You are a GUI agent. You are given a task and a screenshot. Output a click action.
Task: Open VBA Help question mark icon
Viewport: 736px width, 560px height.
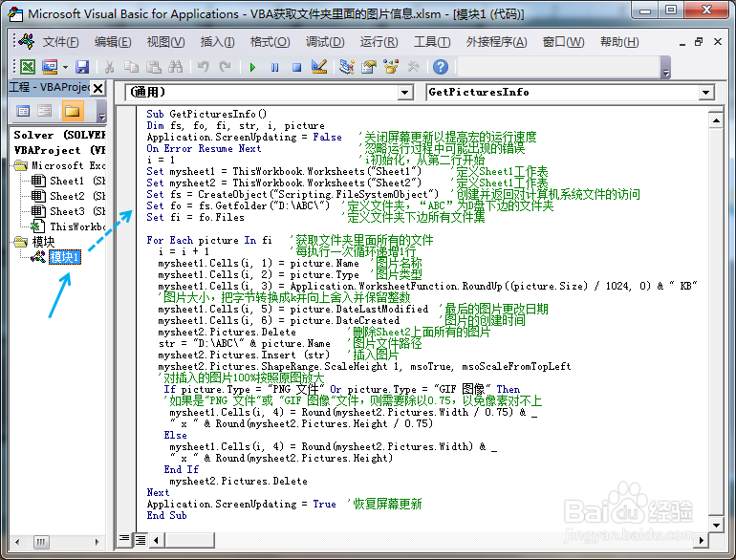click(441, 67)
